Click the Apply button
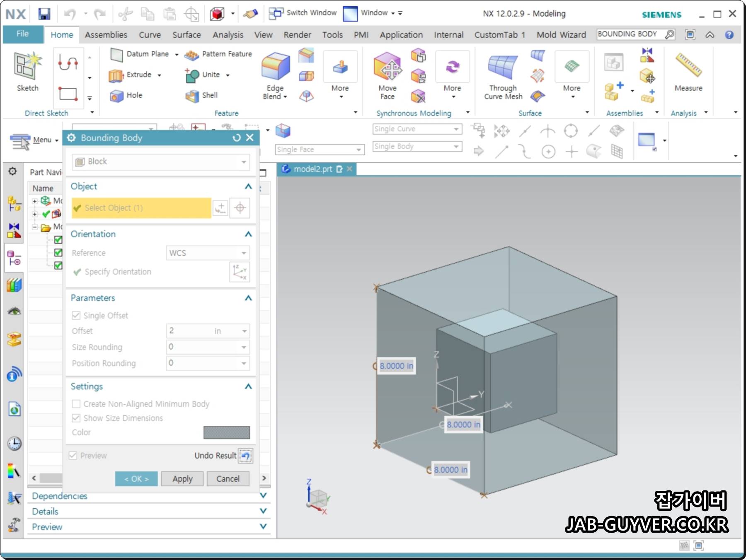The height and width of the screenshot is (560, 746). tap(182, 479)
